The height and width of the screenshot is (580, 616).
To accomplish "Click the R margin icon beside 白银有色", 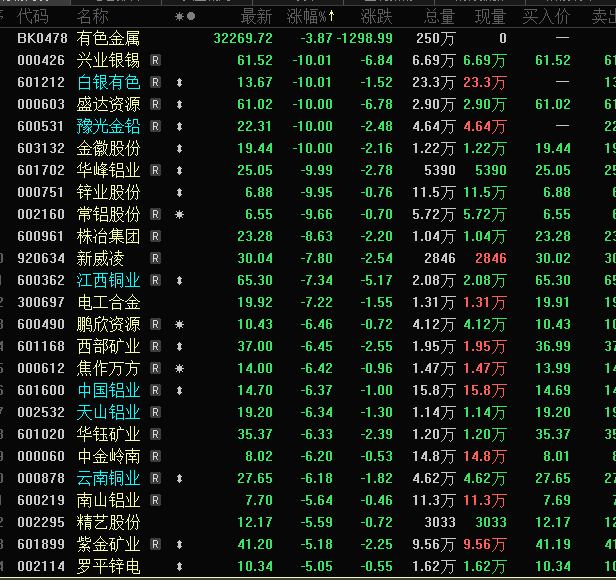I will [x=155, y=82].
